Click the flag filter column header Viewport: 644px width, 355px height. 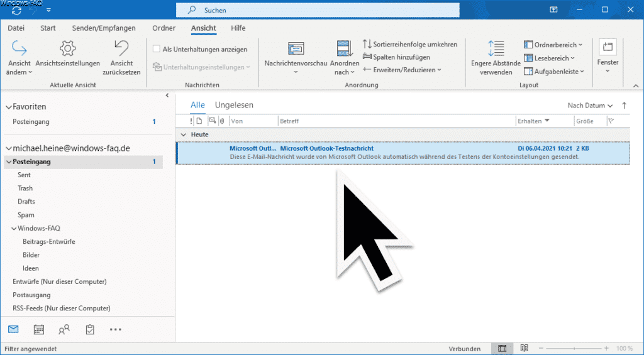(611, 121)
